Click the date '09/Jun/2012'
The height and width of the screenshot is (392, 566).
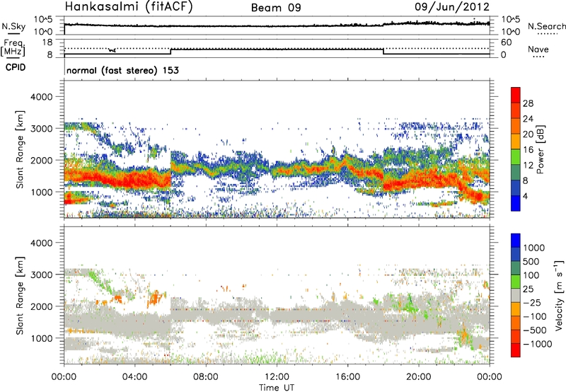tap(452, 6)
